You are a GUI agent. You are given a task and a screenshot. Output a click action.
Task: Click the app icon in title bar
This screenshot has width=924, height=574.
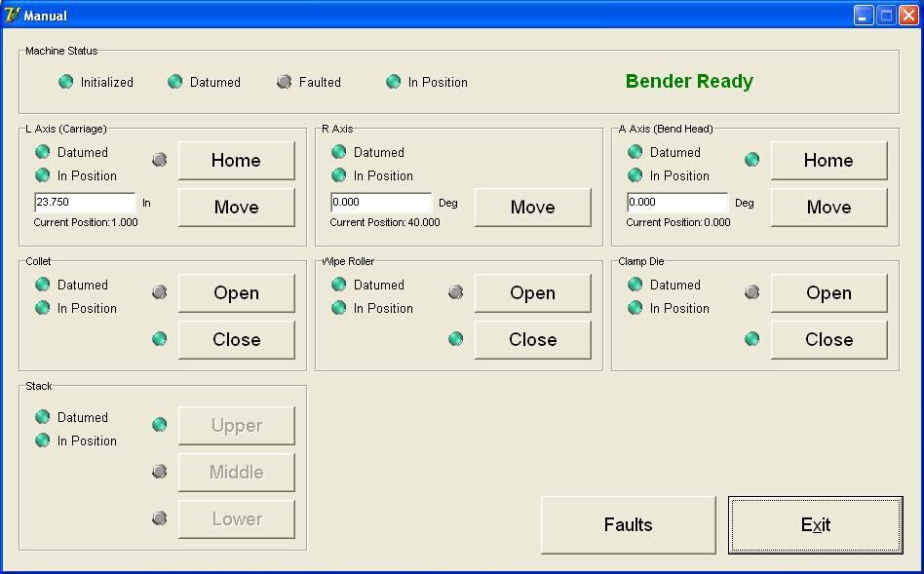(13, 15)
